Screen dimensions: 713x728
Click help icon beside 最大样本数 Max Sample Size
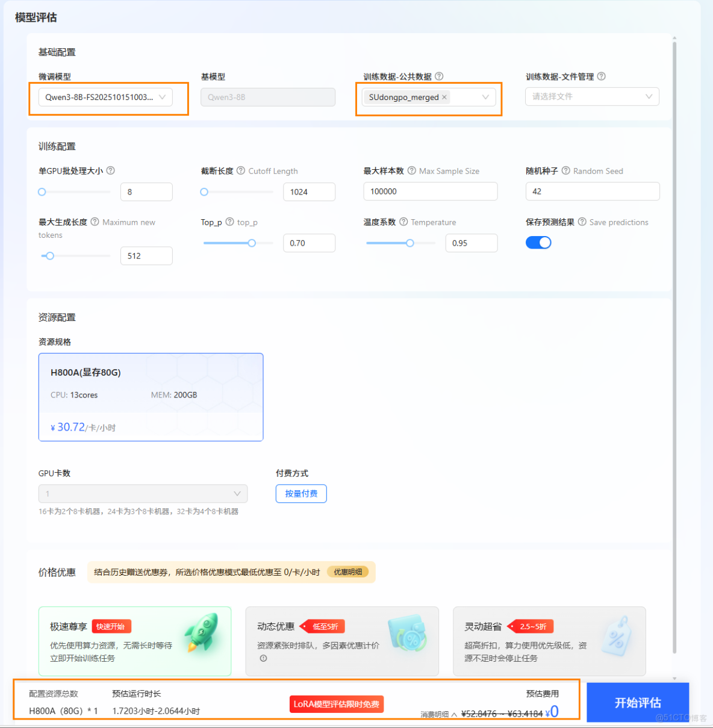coord(411,170)
